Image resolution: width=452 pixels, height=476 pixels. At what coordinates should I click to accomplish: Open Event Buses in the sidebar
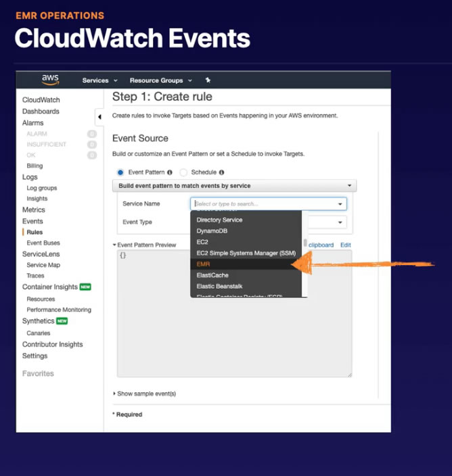coord(43,243)
